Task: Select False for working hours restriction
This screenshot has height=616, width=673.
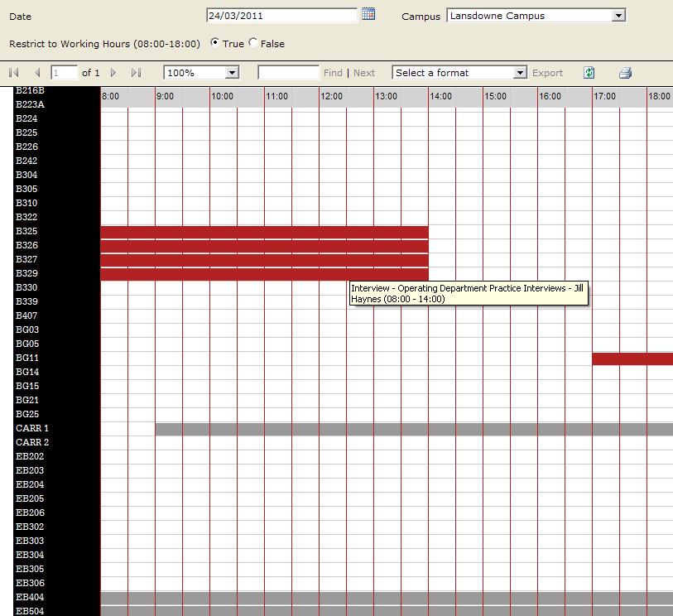Action: coord(253,43)
